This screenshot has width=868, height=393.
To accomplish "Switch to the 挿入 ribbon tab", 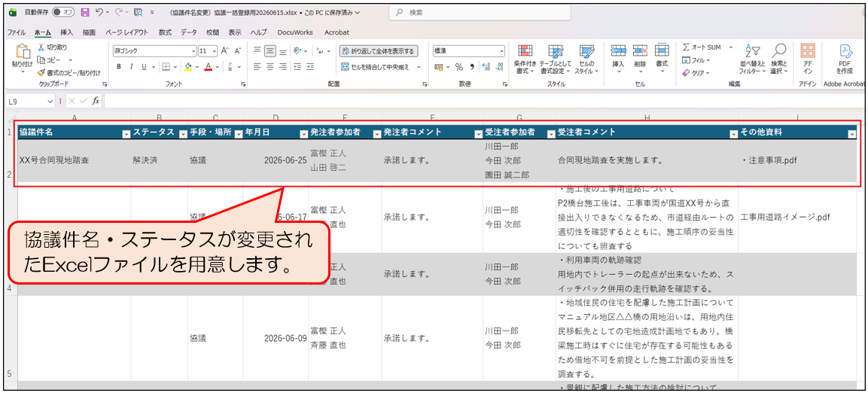I will (x=66, y=32).
